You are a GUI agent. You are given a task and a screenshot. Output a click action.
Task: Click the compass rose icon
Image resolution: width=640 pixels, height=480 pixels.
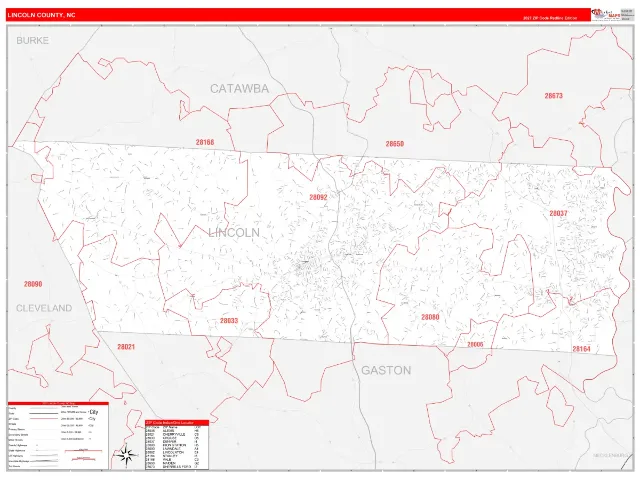[x=126, y=456]
